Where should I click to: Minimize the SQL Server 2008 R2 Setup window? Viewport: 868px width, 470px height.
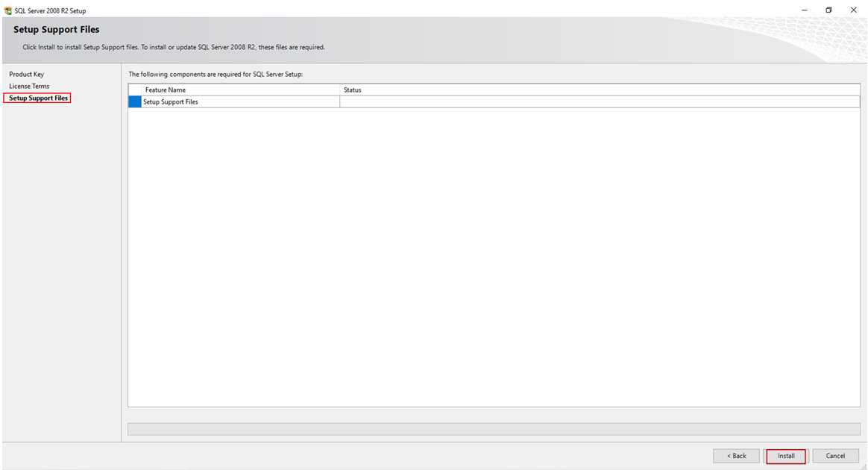(x=805, y=10)
